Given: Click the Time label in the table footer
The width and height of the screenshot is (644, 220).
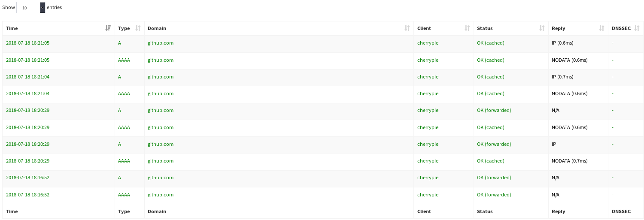Looking at the screenshot, I should tap(12, 211).
